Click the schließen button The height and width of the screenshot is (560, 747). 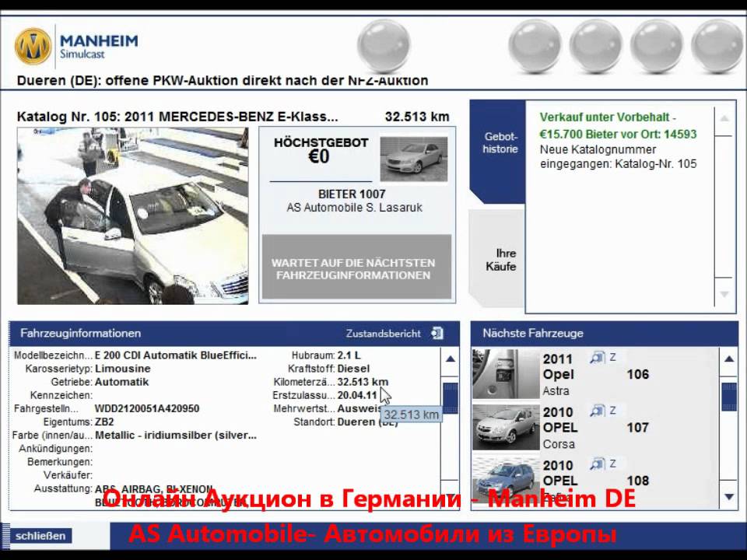(40, 536)
